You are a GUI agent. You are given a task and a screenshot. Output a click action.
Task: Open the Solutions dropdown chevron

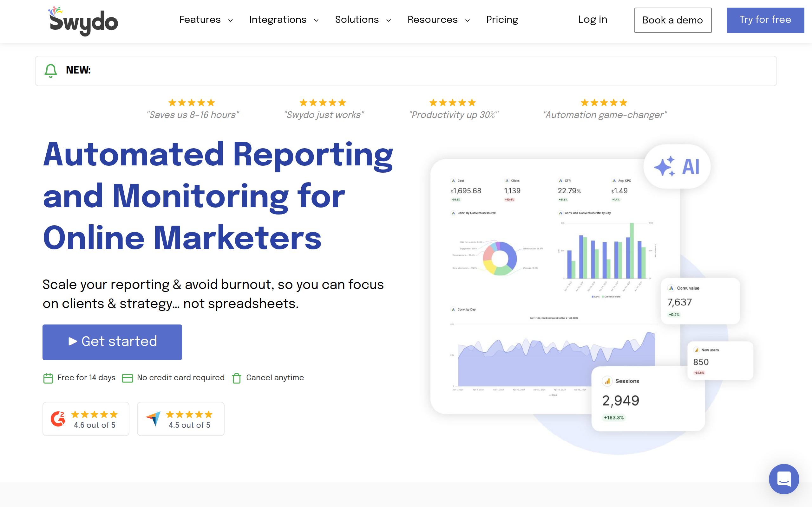click(389, 21)
